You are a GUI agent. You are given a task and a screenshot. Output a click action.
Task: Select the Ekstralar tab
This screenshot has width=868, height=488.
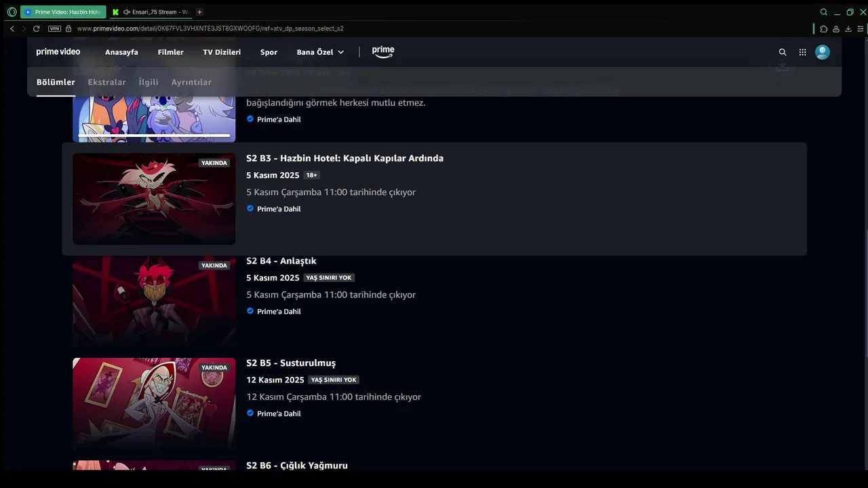(x=107, y=82)
